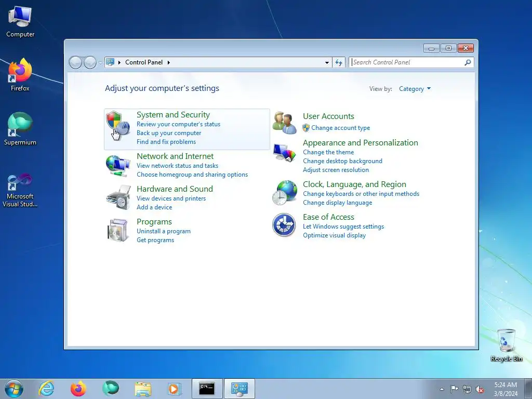Open the Programs heading link
Viewport: 532px width, 399px height.
coord(154,221)
